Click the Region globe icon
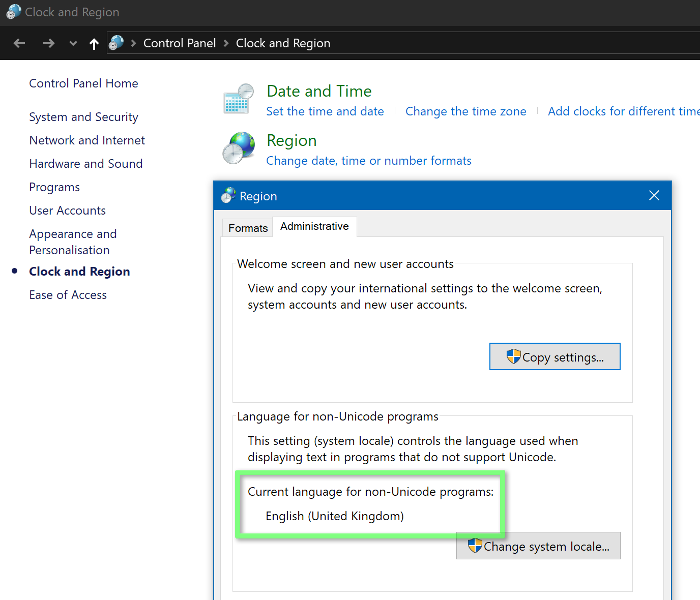Screen dimensions: 700x600 (239, 148)
